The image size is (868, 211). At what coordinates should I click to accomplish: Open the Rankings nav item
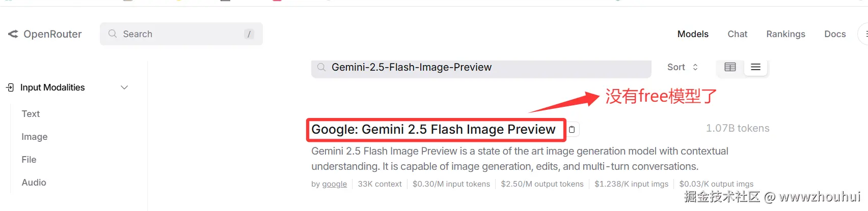(x=785, y=34)
